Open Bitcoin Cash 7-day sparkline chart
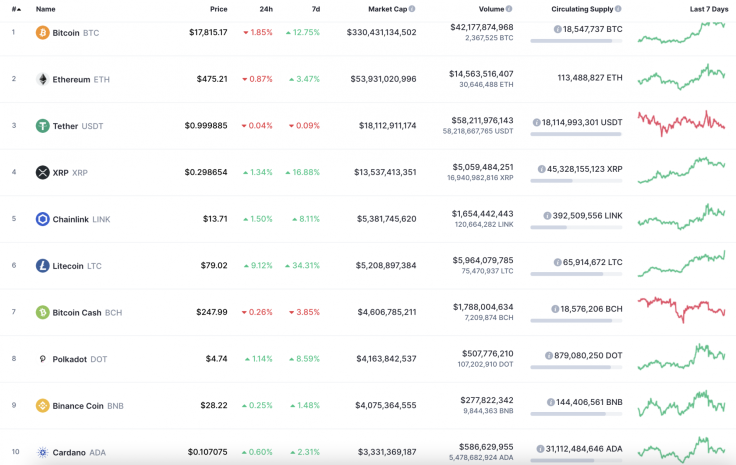736x465 pixels. coord(681,310)
